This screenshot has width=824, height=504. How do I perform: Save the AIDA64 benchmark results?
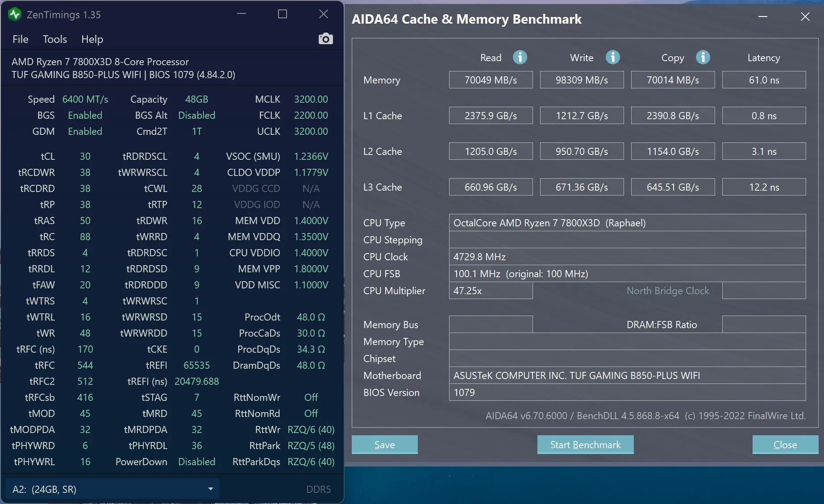click(x=385, y=445)
